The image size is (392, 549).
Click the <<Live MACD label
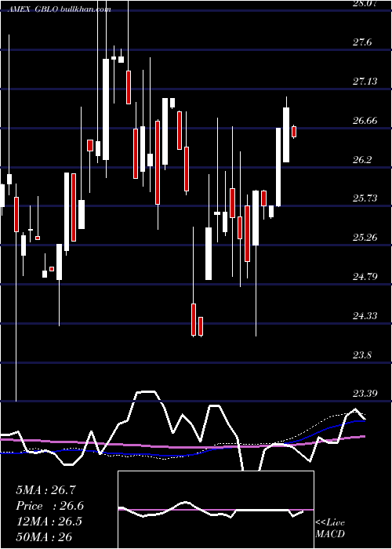click(330, 529)
